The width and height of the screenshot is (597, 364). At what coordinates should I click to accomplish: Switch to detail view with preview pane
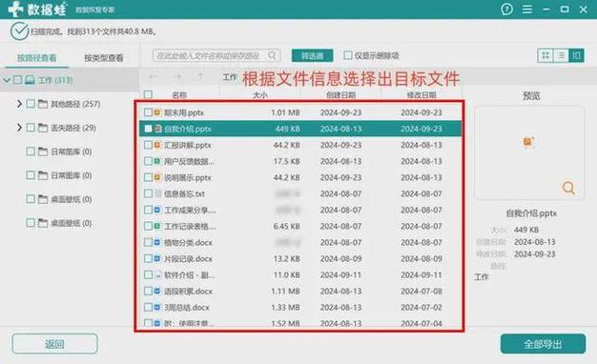pos(576,55)
